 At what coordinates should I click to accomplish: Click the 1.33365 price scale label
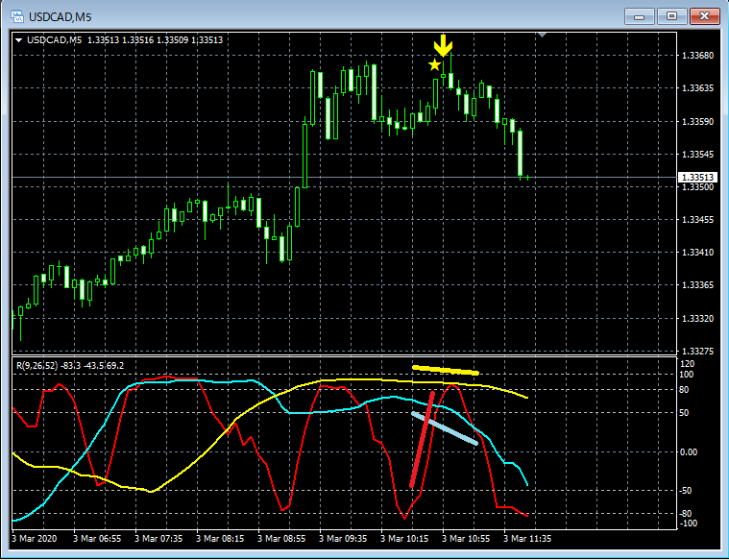click(x=697, y=285)
